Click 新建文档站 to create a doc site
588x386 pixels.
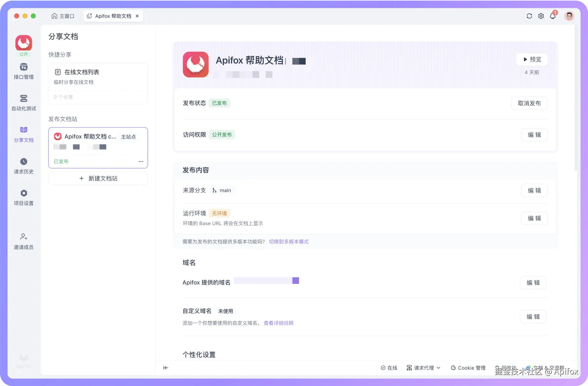98,178
